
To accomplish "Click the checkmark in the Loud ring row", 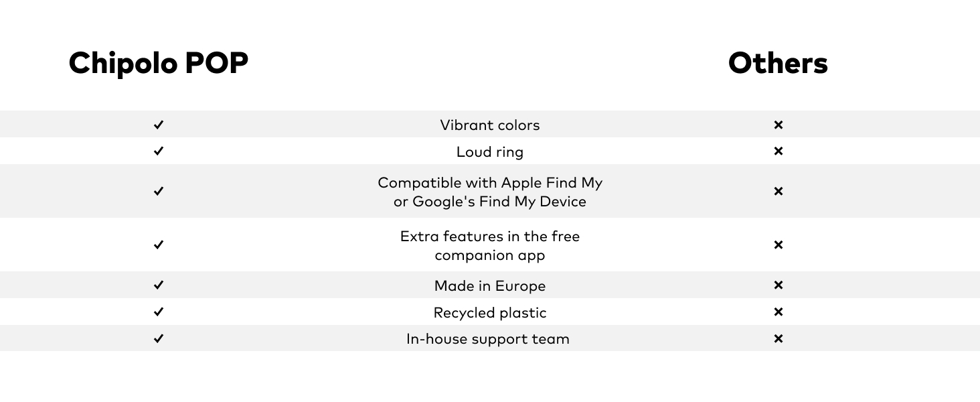I will 159,151.
